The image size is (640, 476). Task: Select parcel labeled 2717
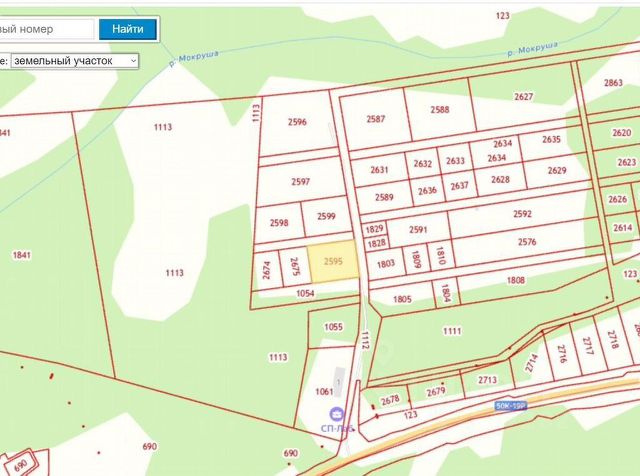click(588, 345)
